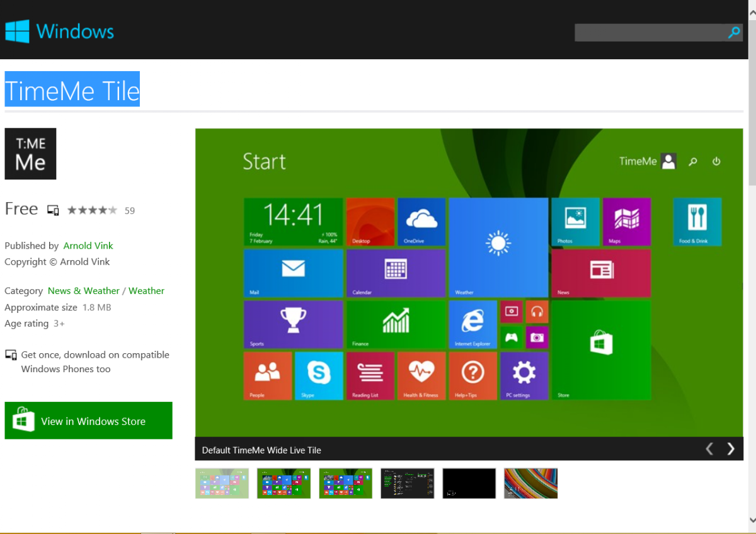The width and height of the screenshot is (756, 534).
Task: Click the small Camera tile
Action: click(x=537, y=338)
